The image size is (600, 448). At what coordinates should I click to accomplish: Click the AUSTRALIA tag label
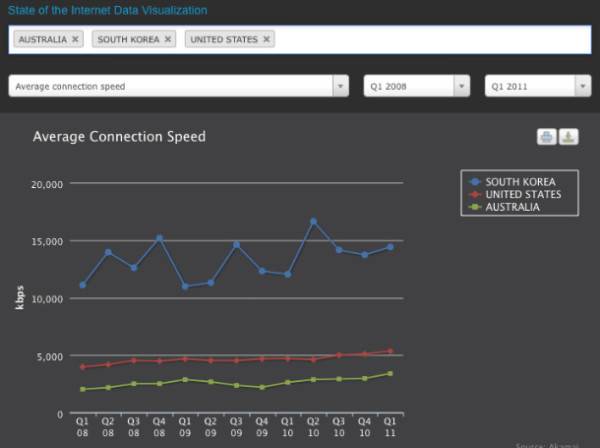[x=43, y=39]
